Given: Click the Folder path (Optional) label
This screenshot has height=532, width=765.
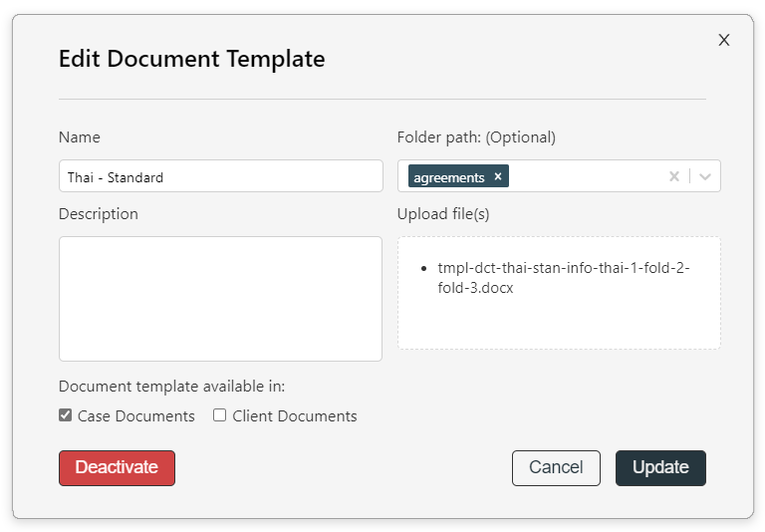Looking at the screenshot, I should click(476, 137).
